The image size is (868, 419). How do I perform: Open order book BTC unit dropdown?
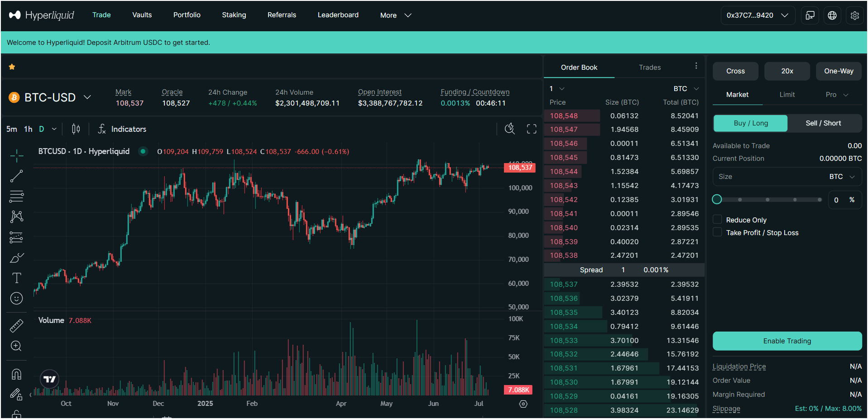(x=686, y=89)
